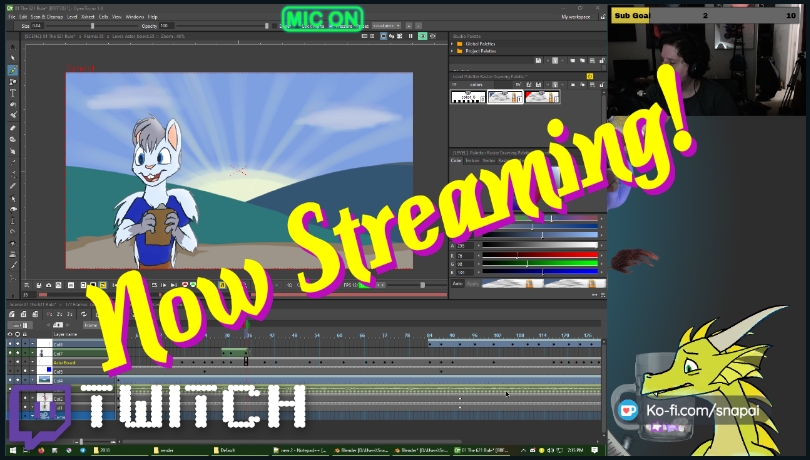The width and height of the screenshot is (810, 460).
Task: Open the Frame dropdown in timeline
Action: pos(91,325)
